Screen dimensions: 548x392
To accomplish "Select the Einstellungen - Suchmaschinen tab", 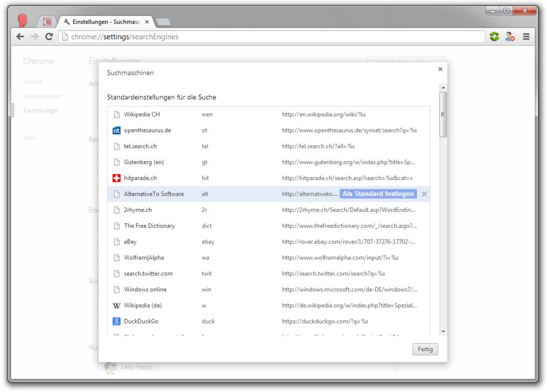I will [106, 21].
